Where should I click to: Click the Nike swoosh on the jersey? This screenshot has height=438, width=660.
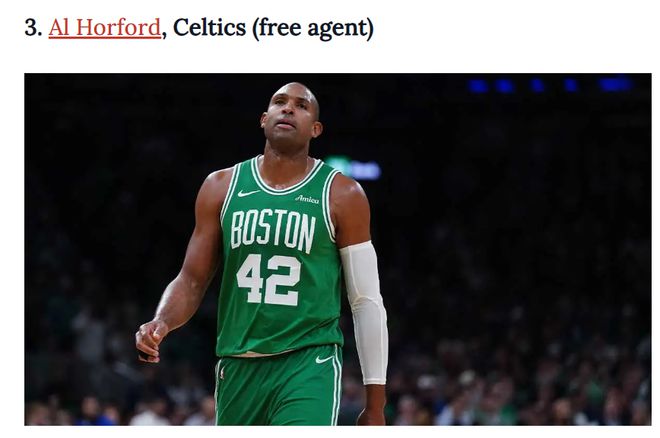point(248,193)
